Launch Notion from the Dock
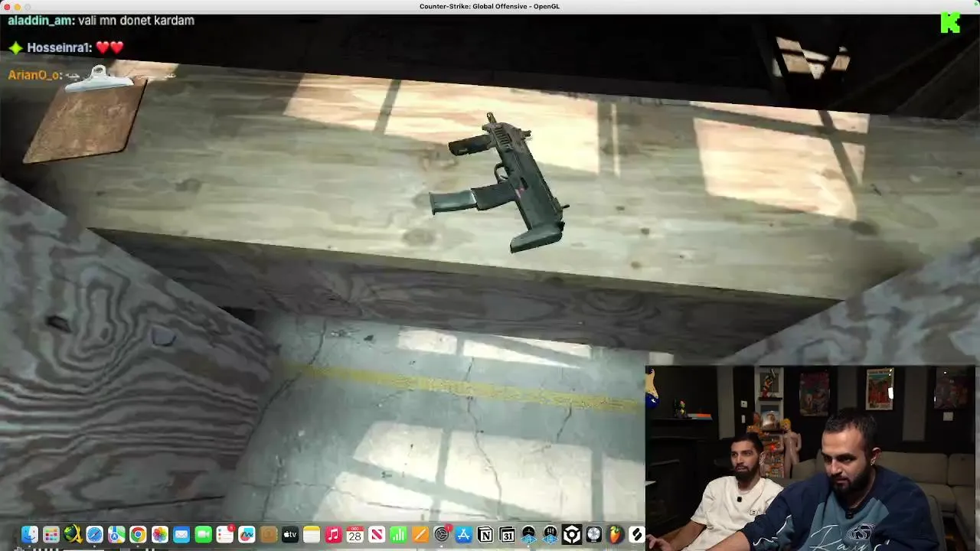980x551 pixels. coord(485,535)
